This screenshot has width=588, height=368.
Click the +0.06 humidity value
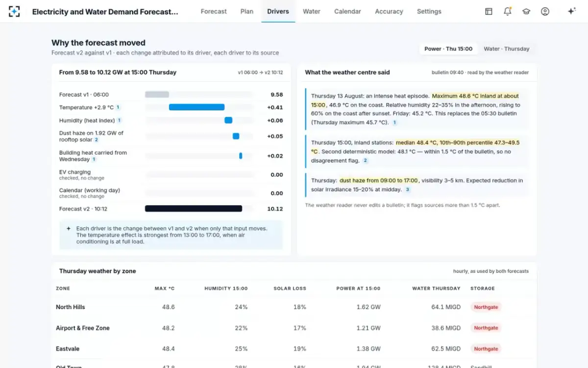click(x=275, y=121)
